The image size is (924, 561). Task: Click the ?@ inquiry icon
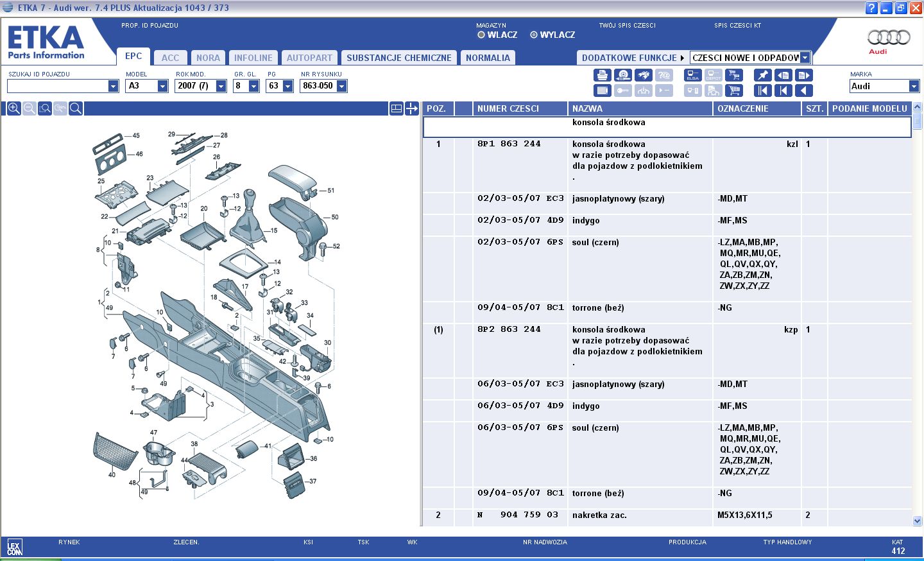[x=664, y=75]
